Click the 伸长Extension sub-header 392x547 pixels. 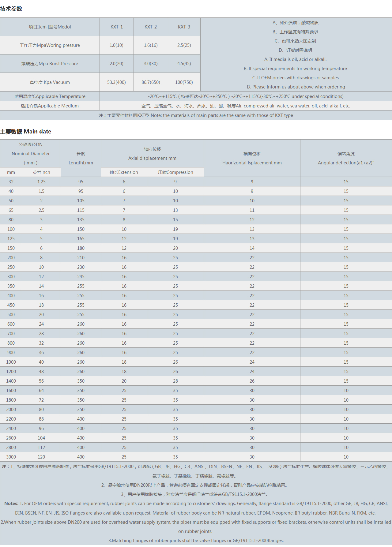pyautogui.click(x=124, y=172)
